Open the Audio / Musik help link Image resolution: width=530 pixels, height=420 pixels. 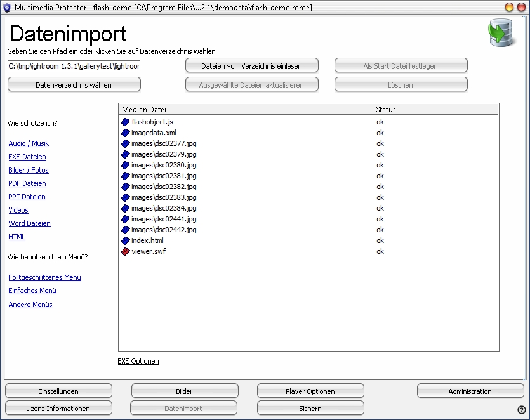click(29, 143)
